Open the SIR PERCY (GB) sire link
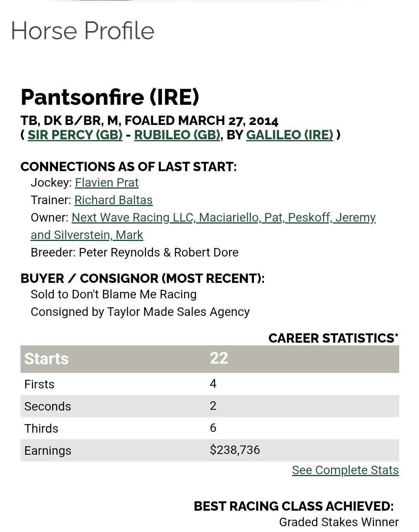Viewport: 419px width, 532px height. (x=75, y=135)
